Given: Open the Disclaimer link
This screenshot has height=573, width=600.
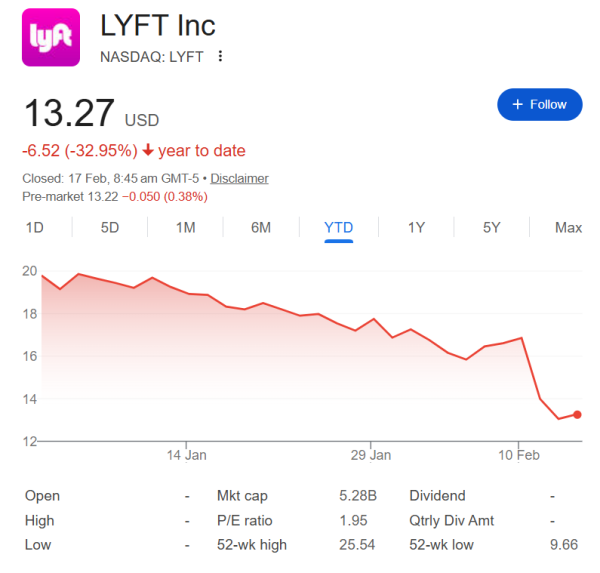Looking at the screenshot, I should click(x=239, y=178).
